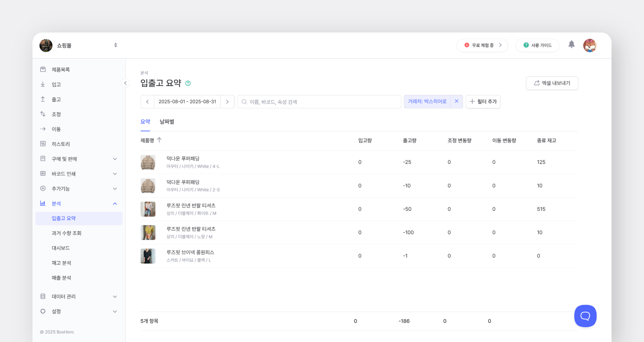The image size is (644, 342).
Task: Open the user profile avatar
Action: pyautogui.click(x=589, y=45)
